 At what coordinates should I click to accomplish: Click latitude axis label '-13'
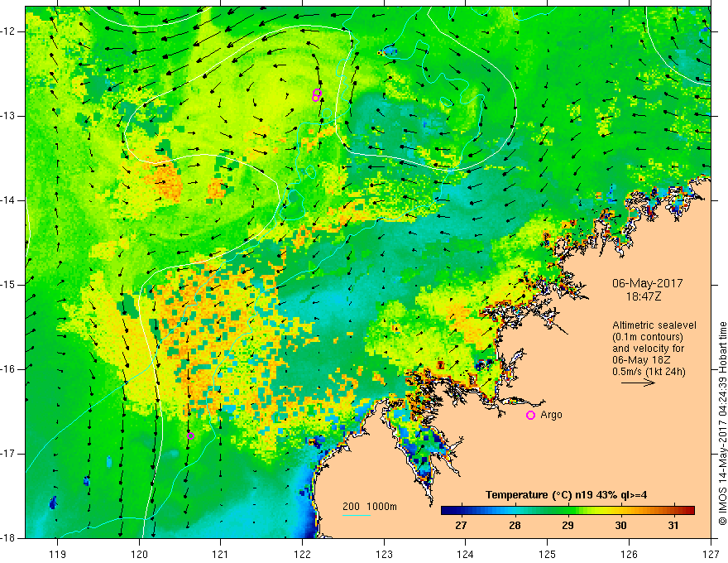8,116
